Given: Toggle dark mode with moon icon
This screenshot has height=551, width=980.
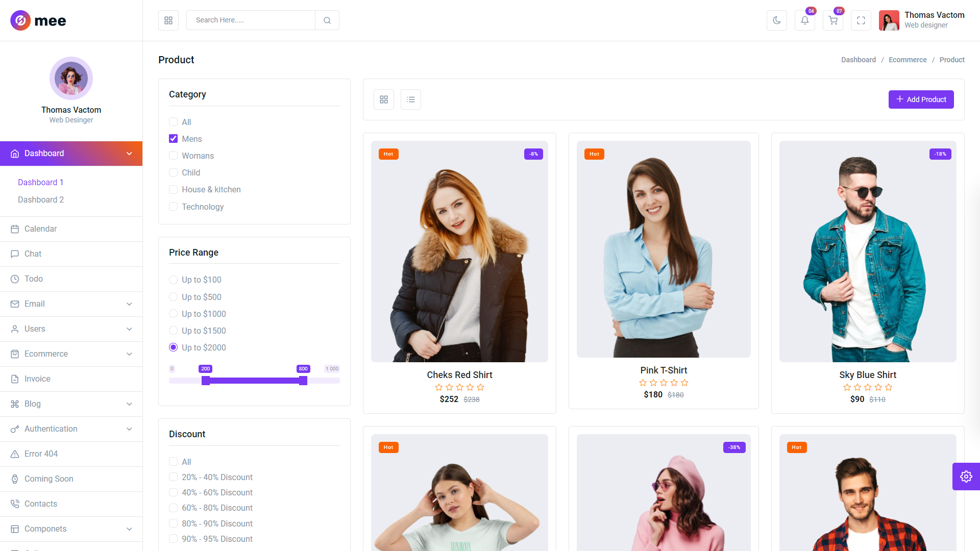Looking at the screenshot, I should pos(776,20).
